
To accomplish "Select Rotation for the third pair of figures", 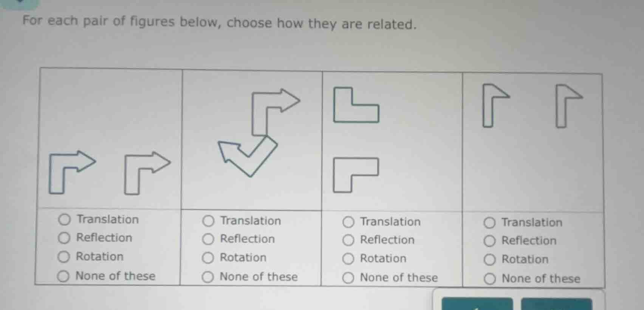I will (349, 259).
